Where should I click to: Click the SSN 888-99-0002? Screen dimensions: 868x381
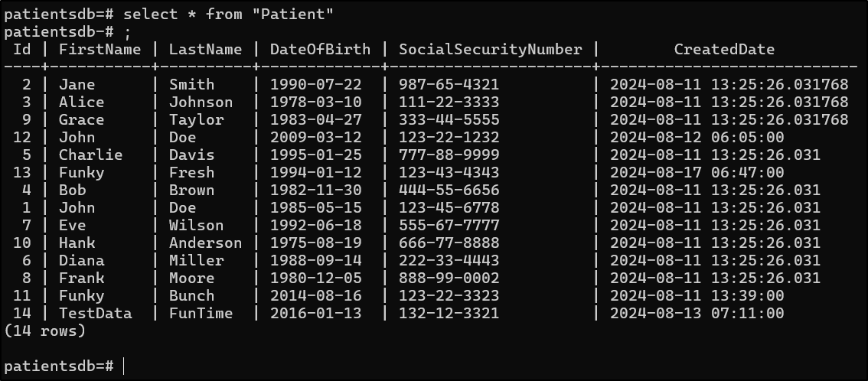pos(449,278)
